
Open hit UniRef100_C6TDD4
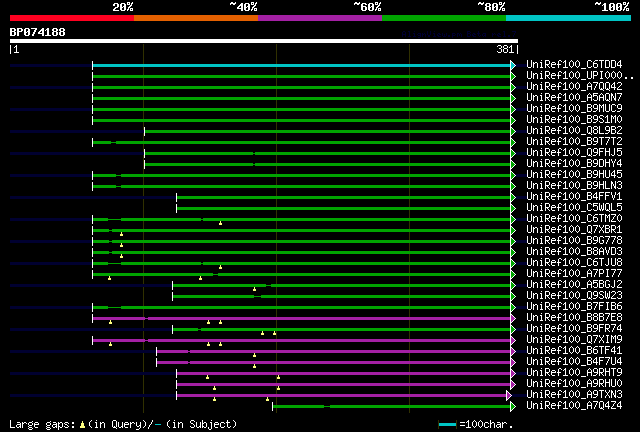coord(574,65)
